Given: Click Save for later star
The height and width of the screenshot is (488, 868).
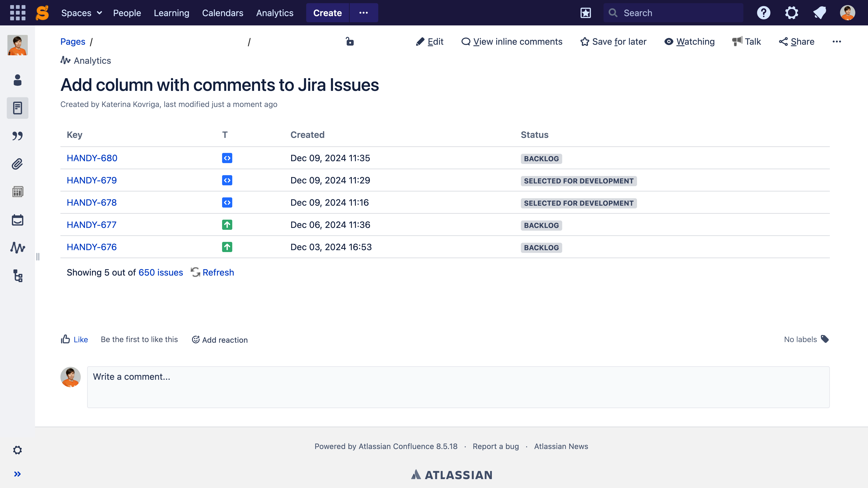Looking at the screenshot, I should 613,42.
